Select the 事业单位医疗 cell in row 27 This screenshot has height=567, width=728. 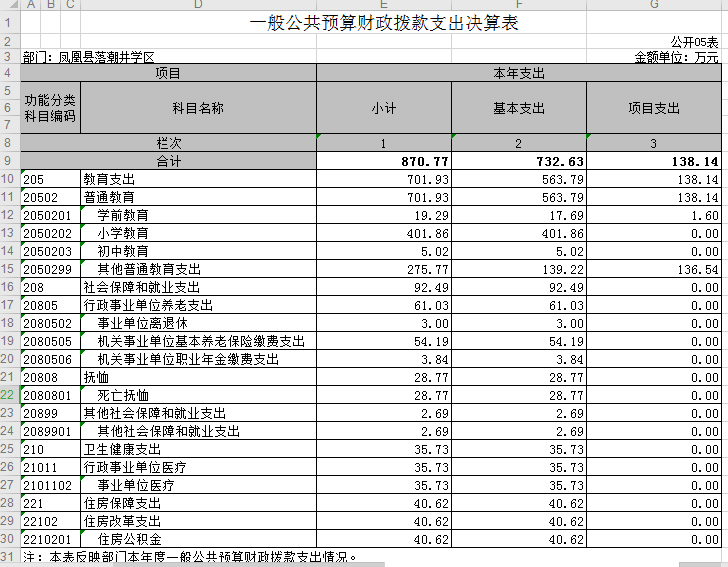coord(198,485)
